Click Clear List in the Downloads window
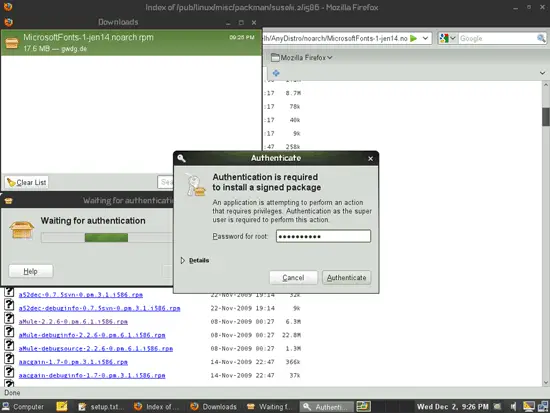 tap(27, 182)
